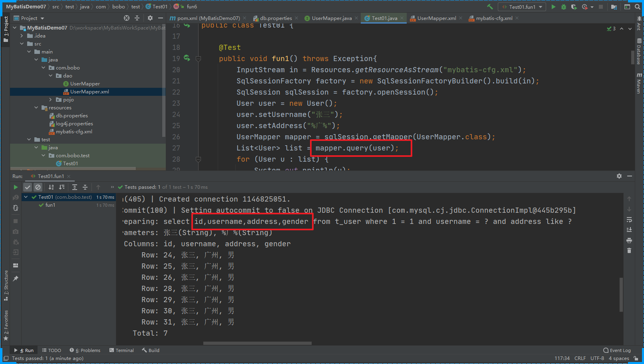The width and height of the screenshot is (644, 364).
Task: Click UTF-8 encoding in status bar
Action: point(597,358)
